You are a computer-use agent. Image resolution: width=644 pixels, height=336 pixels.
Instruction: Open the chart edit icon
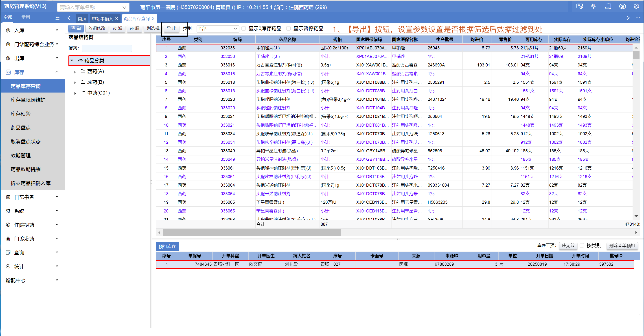593,7
